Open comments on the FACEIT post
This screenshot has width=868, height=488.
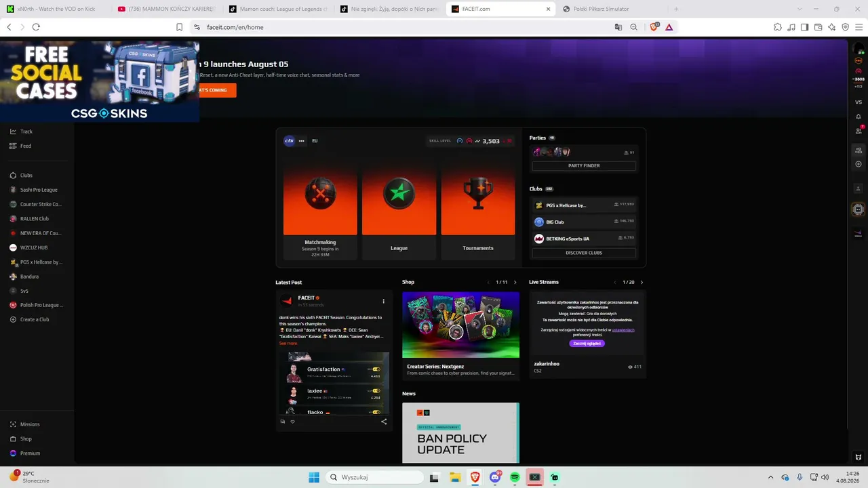[x=283, y=422]
